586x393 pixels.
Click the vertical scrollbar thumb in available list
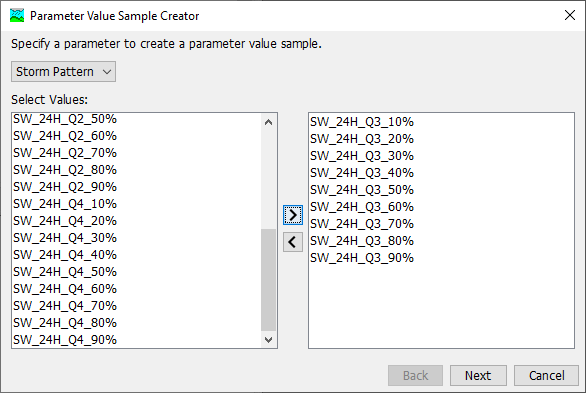268,280
